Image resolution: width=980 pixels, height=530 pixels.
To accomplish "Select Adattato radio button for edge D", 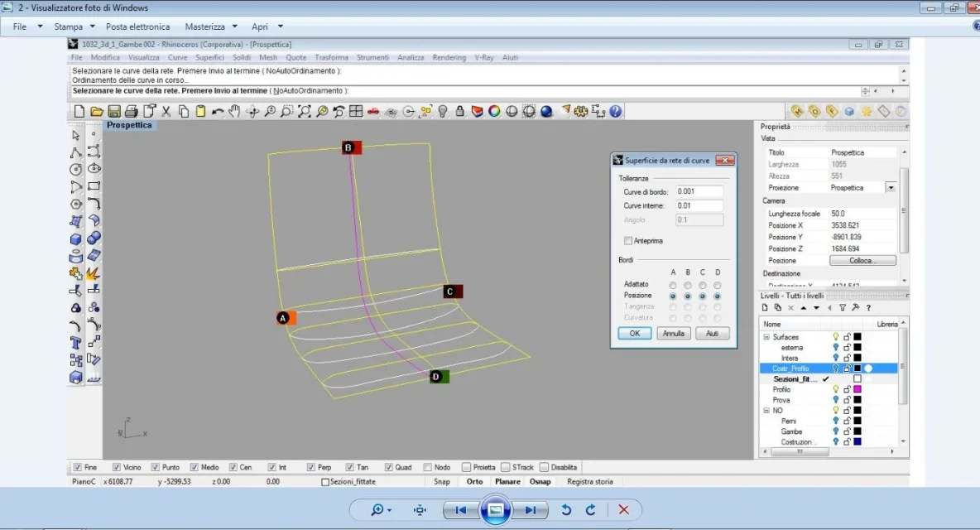I will point(718,285).
